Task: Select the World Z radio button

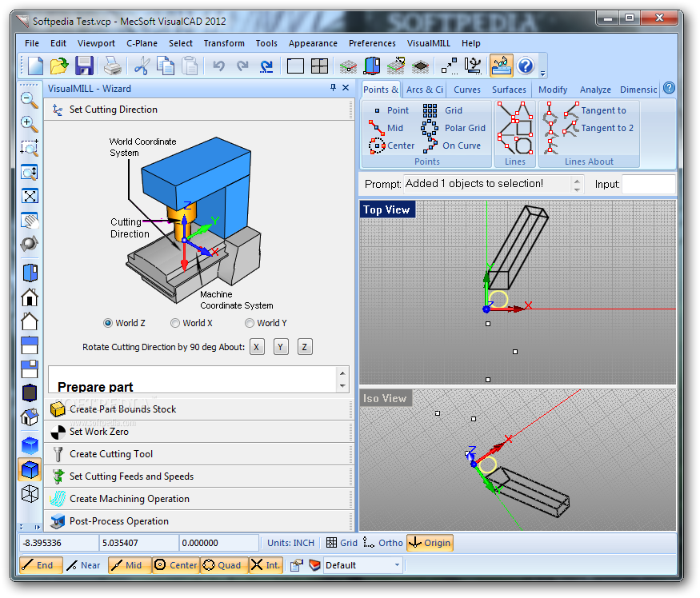Action: tap(107, 323)
